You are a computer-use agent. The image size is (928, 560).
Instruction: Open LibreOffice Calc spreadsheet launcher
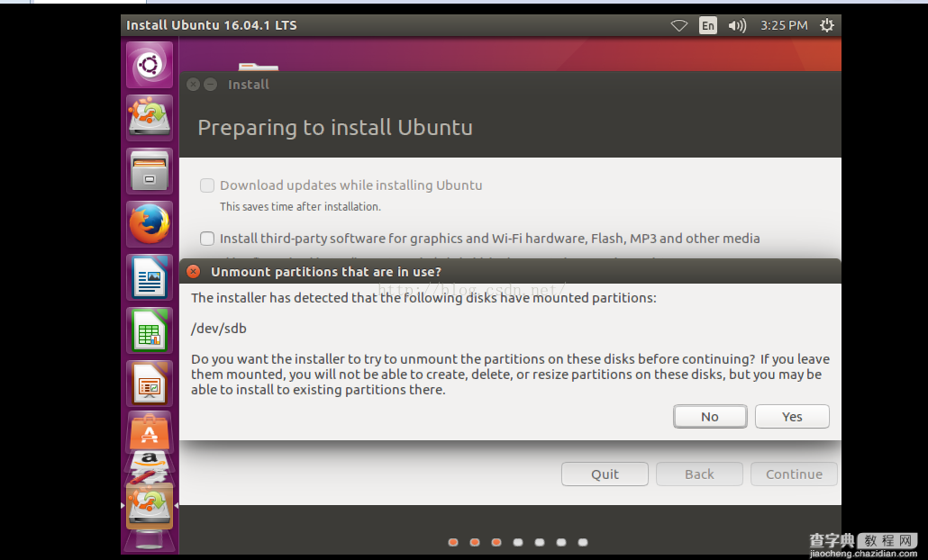coord(150,330)
